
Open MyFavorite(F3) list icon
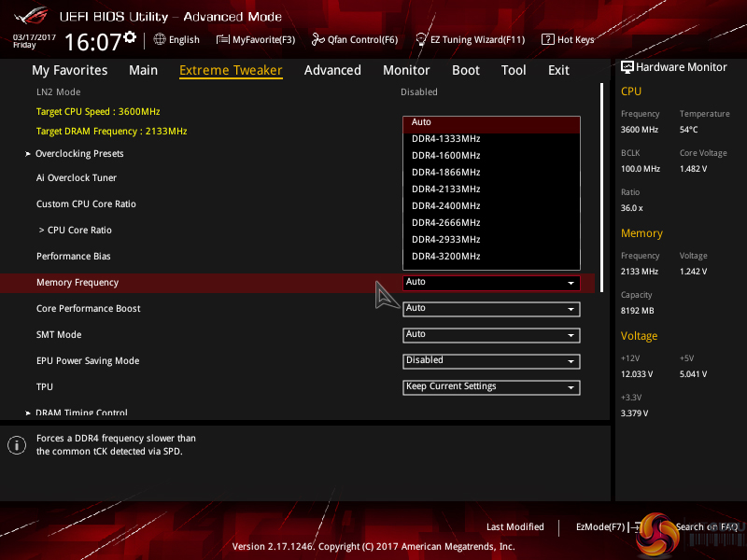pyautogui.click(x=223, y=39)
